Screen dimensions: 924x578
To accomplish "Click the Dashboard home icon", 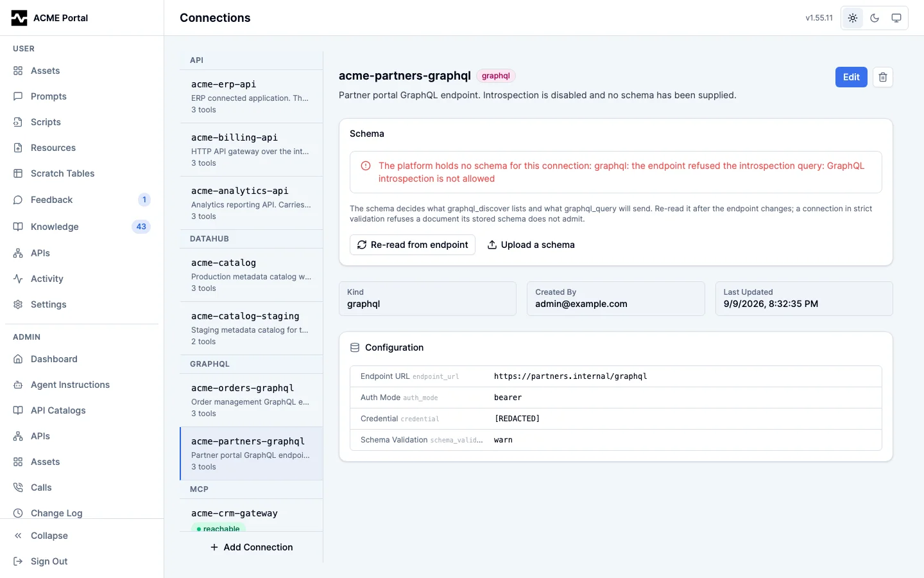I will [x=18, y=359].
